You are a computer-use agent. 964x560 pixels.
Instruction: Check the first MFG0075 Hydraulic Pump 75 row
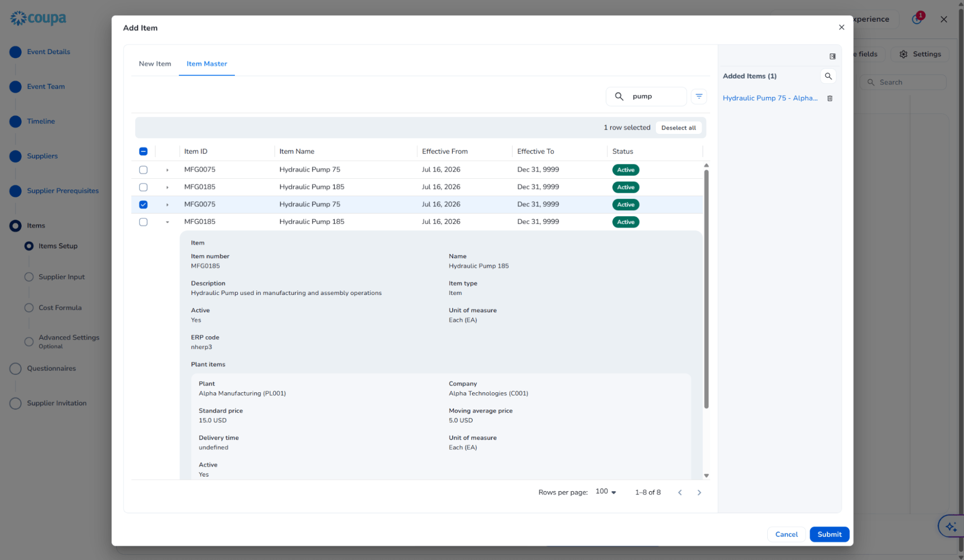(x=143, y=170)
